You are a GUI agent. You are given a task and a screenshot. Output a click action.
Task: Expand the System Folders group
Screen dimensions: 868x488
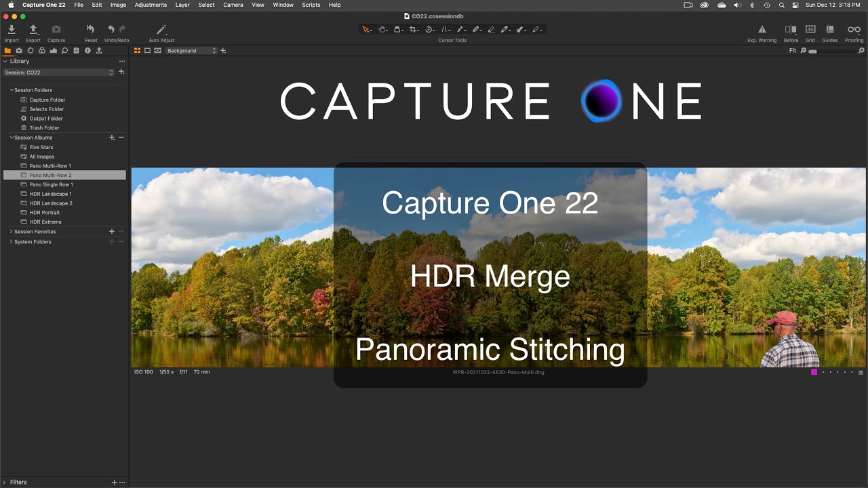coord(12,241)
